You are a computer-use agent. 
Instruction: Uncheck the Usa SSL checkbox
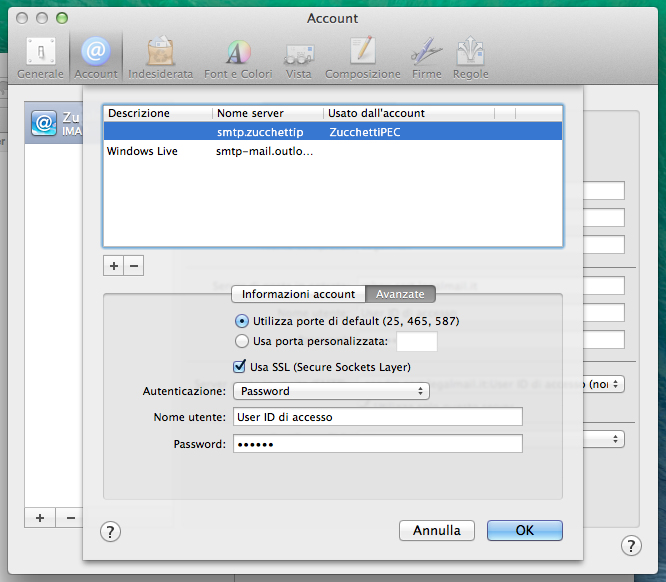coord(240,367)
